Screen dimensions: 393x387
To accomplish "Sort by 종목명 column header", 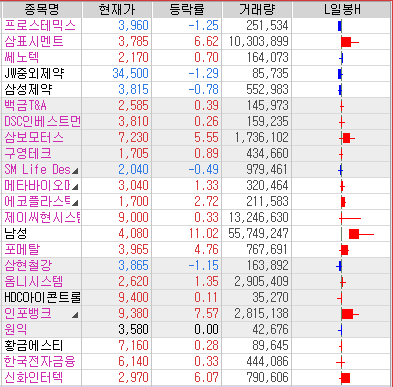I will point(42,10).
